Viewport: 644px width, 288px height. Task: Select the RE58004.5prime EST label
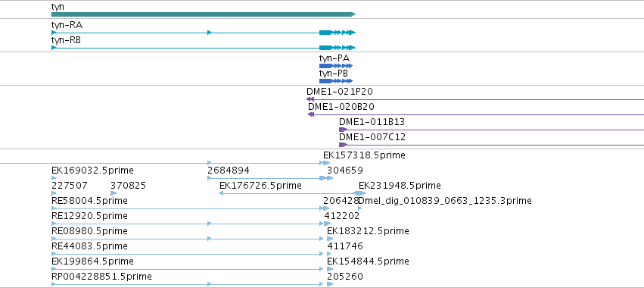(x=89, y=201)
